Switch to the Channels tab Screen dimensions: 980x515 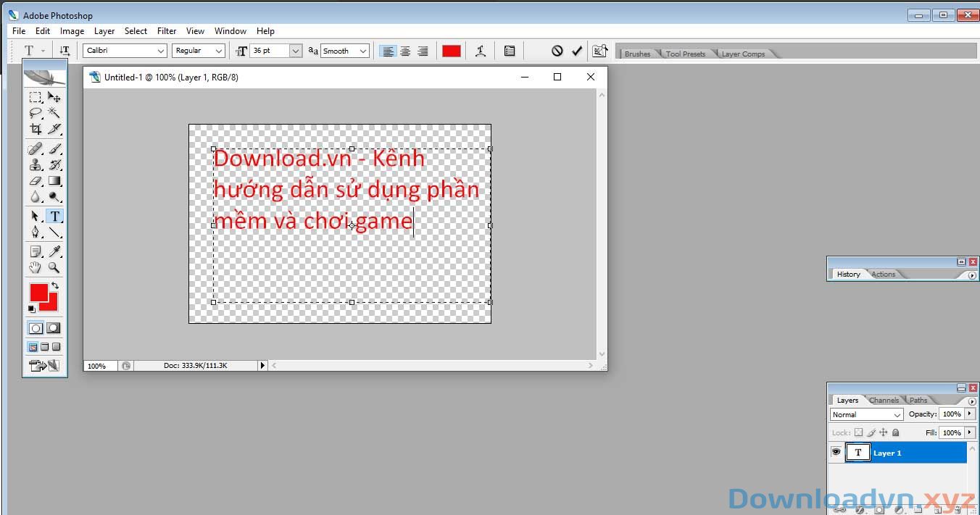point(884,400)
